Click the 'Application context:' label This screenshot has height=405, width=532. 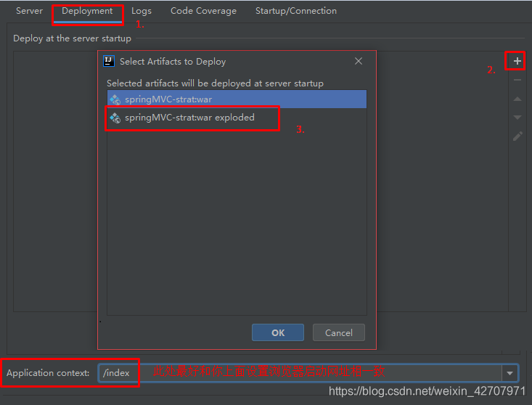click(48, 373)
